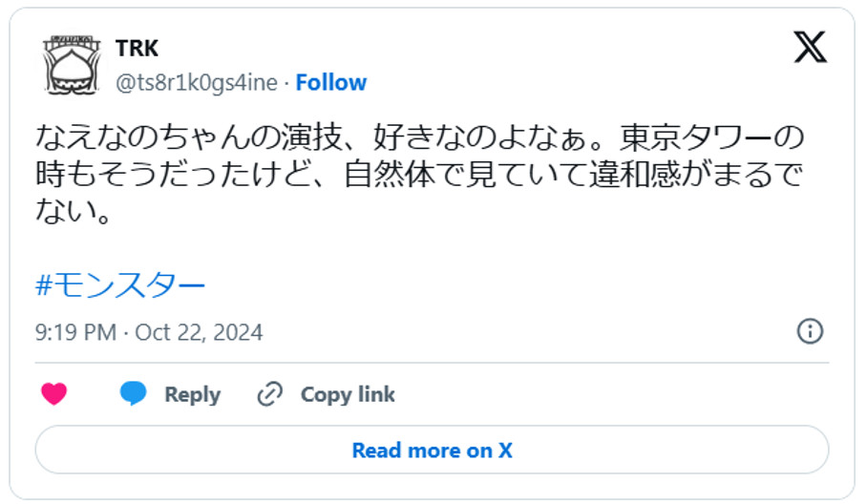867x504 pixels.
Task: Click the chain link icon
Action: click(270, 394)
